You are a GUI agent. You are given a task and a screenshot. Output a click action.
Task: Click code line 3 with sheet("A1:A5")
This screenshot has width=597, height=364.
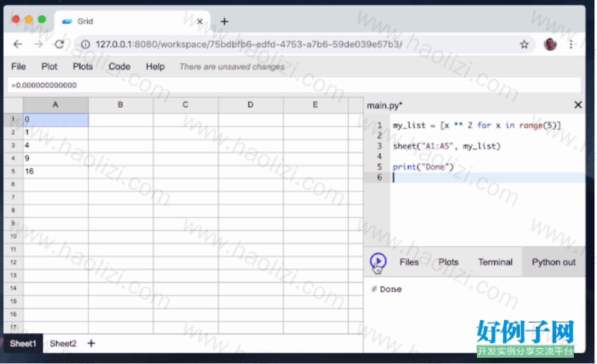click(446, 146)
